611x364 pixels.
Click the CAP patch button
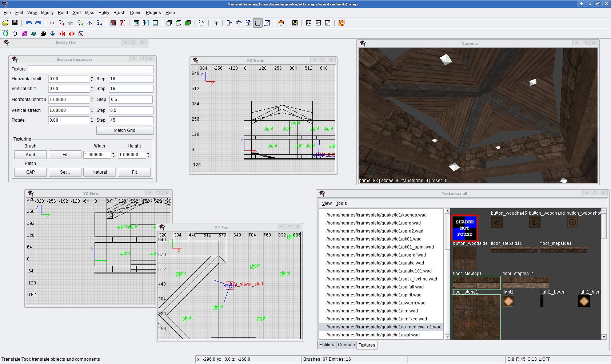(x=31, y=172)
